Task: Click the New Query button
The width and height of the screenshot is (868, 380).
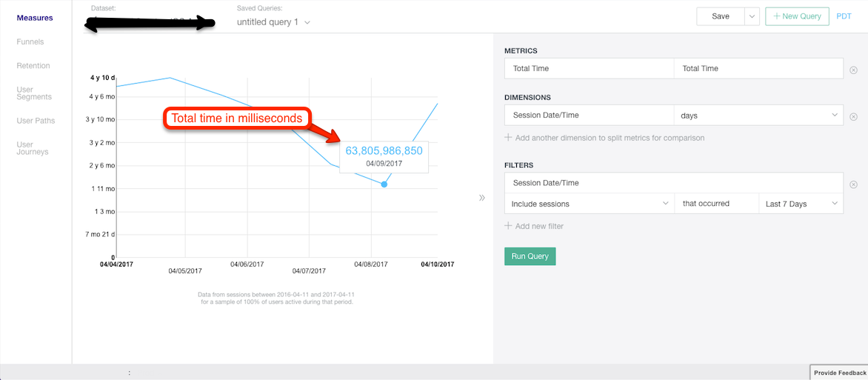Action: 797,16
